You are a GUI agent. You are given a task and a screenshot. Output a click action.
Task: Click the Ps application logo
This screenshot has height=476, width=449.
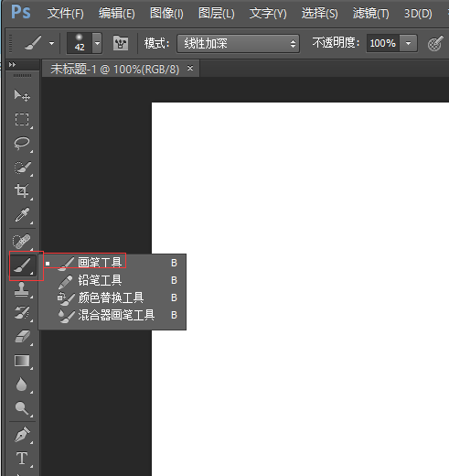click(21, 12)
